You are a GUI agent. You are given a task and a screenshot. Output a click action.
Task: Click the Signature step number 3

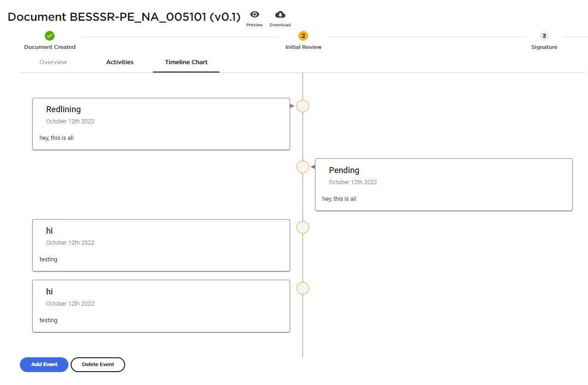tap(544, 36)
